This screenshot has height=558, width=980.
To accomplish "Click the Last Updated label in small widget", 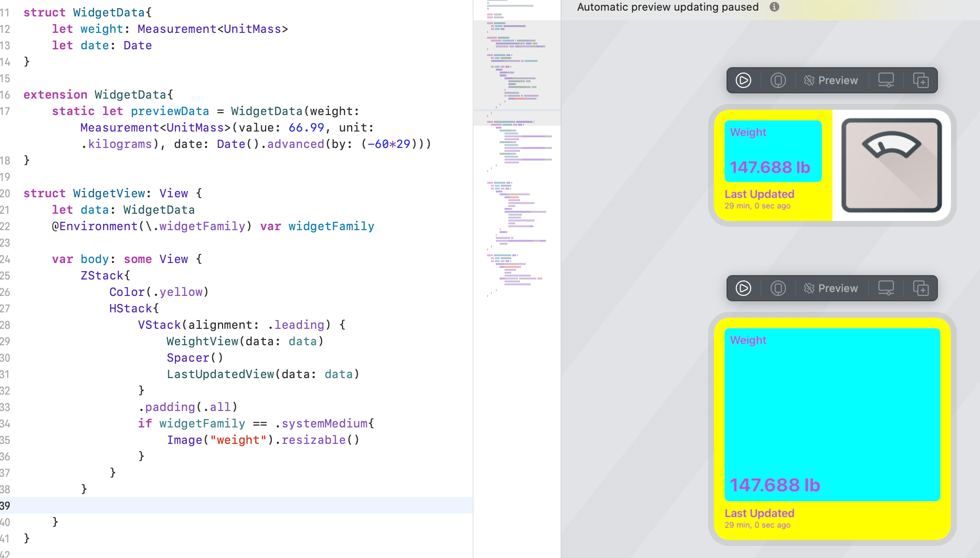I will point(759,513).
